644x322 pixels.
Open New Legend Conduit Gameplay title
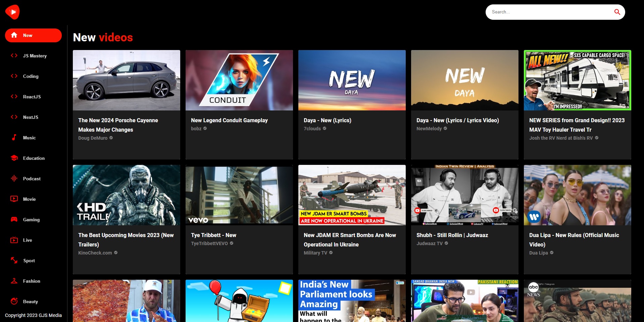229,120
